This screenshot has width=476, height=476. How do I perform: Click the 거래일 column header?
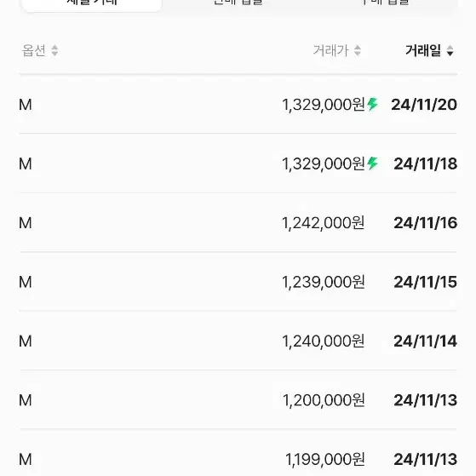423,51
